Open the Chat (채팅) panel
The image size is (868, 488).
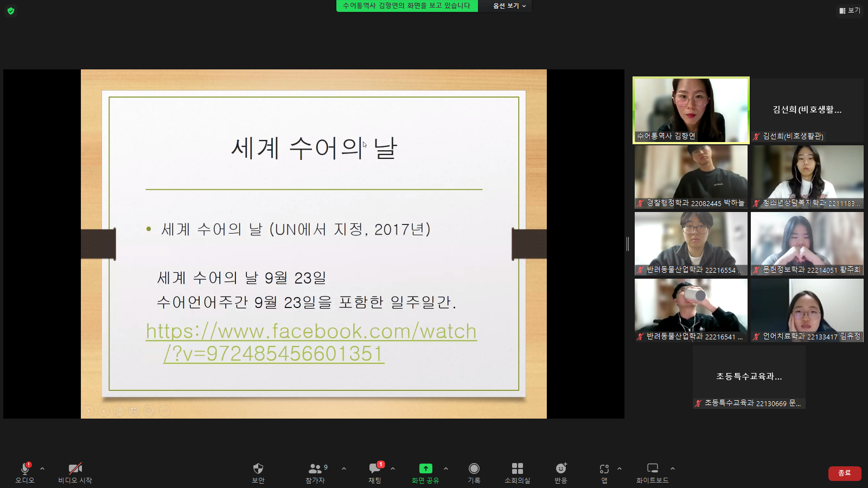point(375,468)
